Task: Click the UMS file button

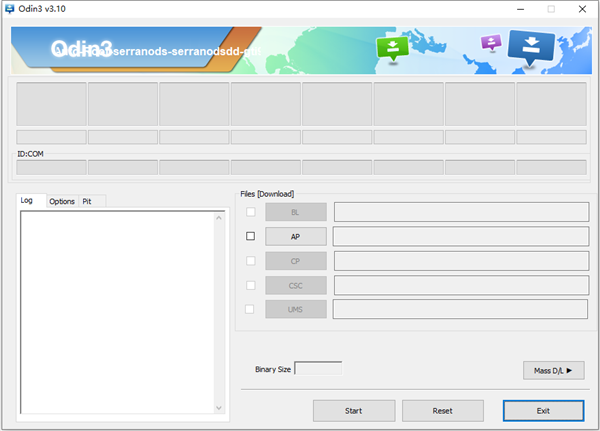Action: pyautogui.click(x=296, y=309)
